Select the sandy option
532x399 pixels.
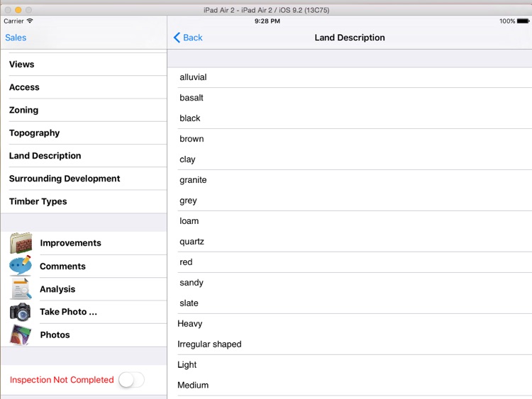pyautogui.click(x=350, y=283)
